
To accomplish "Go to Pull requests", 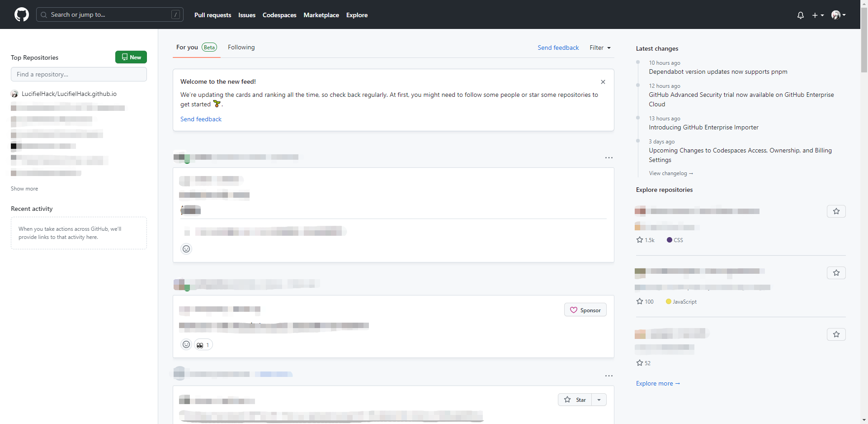I will click(x=212, y=15).
